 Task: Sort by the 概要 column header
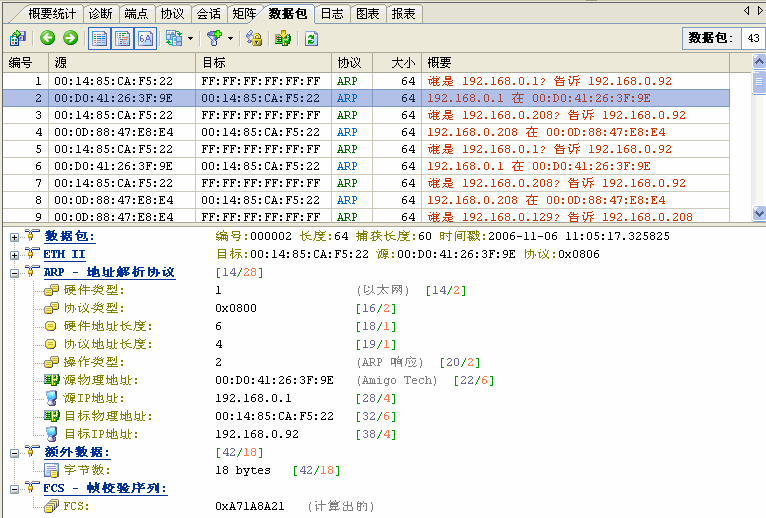(x=575, y=63)
